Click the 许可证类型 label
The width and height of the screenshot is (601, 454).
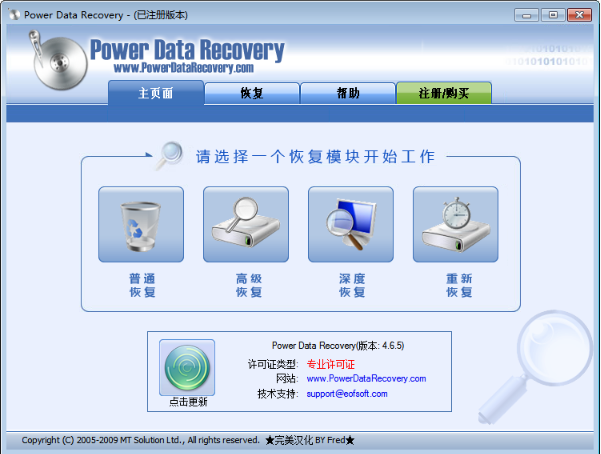273,364
